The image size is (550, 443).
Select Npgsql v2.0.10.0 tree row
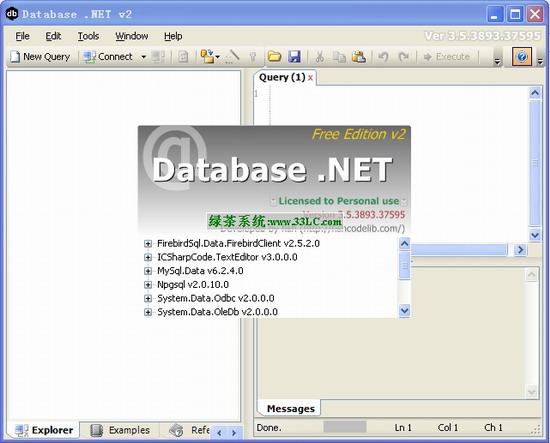point(193,285)
